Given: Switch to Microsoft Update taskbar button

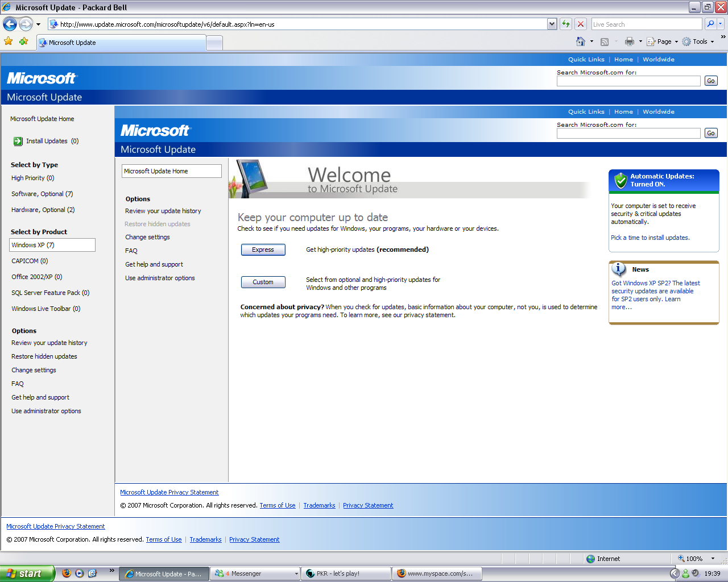Looking at the screenshot, I should pyautogui.click(x=164, y=574).
